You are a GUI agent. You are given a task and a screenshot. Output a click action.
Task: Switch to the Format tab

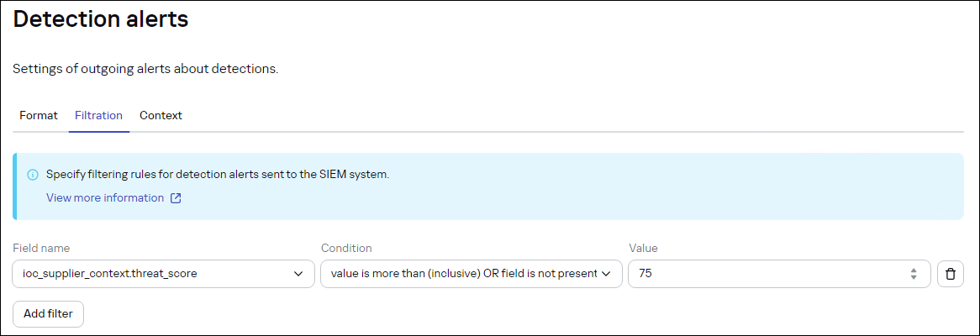pos(39,116)
